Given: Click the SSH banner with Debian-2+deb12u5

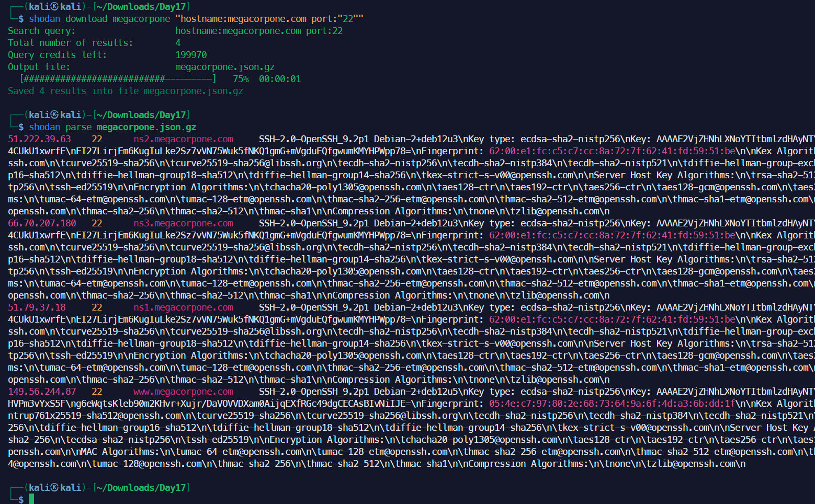Looking at the screenshot, I should (x=358, y=392).
